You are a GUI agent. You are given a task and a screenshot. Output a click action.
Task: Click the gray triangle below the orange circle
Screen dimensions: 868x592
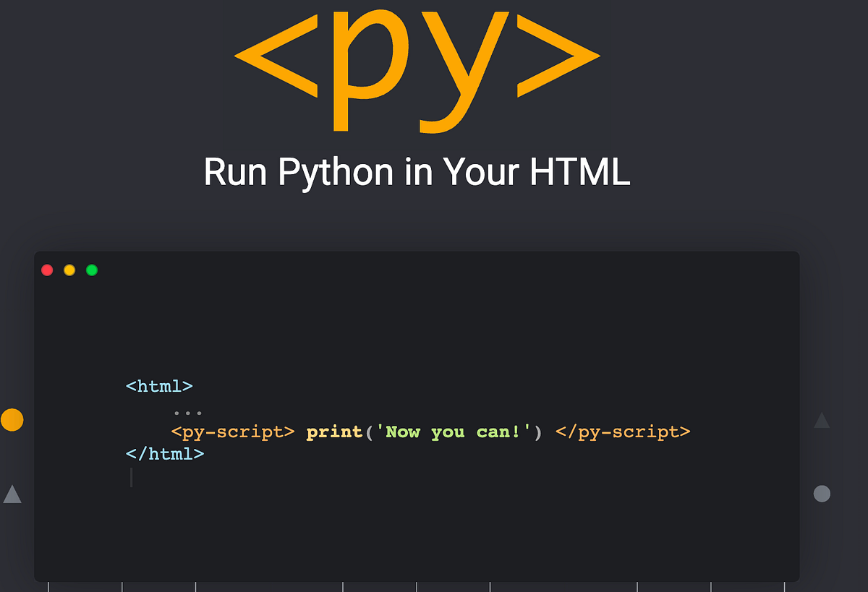(12, 494)
